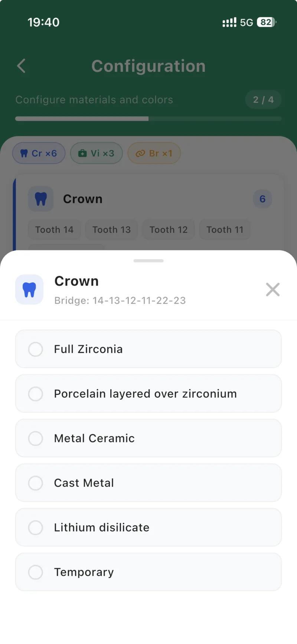
Task: Tap the blue tooth icon in sheet header
Action: click(29, 290)
